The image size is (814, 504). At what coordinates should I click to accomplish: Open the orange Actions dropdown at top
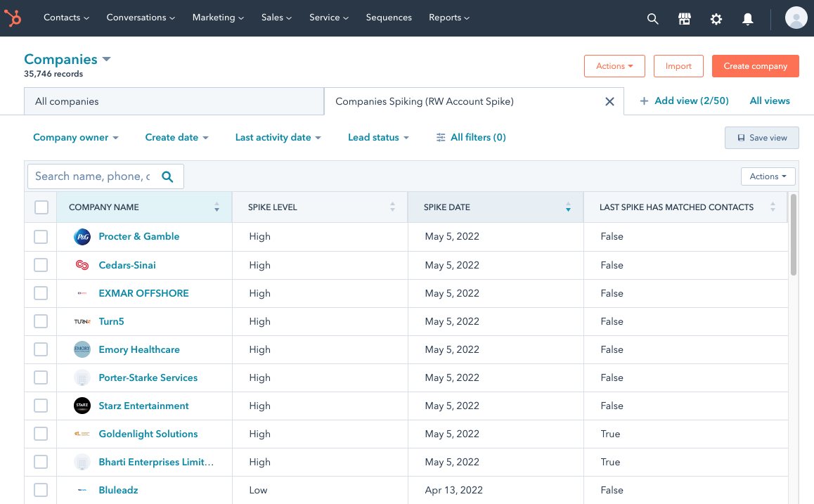point(614,66)
